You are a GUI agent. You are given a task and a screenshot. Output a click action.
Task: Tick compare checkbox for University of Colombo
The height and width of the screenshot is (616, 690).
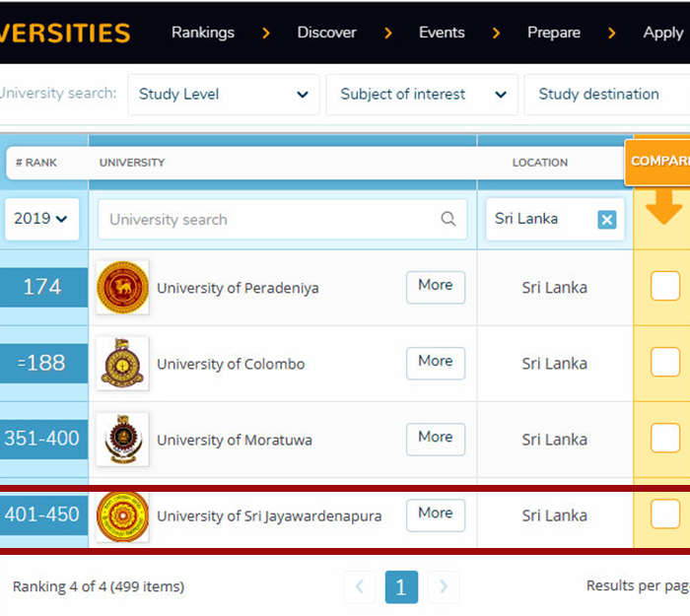pos(664,363)
